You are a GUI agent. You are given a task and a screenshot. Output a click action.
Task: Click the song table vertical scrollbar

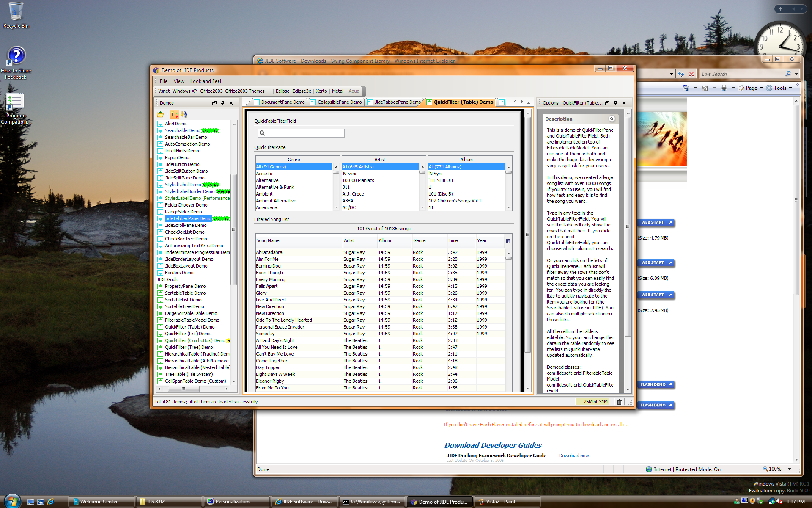point(508,320)
